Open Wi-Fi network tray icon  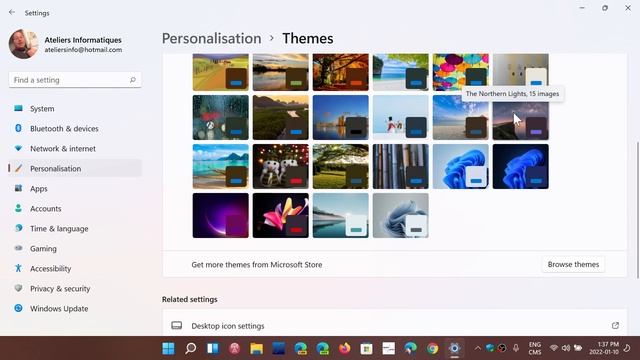(554, 348)
